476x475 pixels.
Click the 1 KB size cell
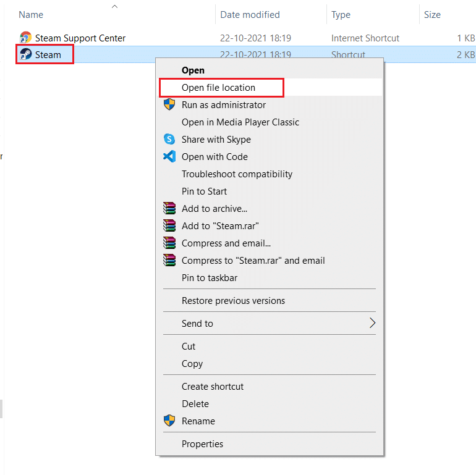[465, 38]
